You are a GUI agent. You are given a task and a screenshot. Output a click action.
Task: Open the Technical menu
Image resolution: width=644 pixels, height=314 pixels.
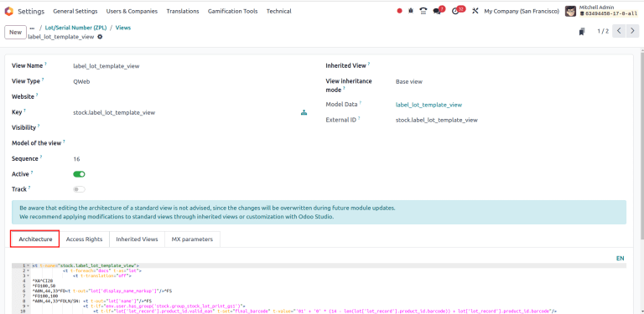[279, 12]
